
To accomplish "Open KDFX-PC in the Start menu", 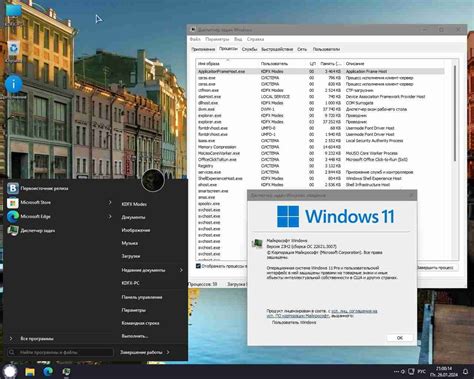I will [130, 283].
